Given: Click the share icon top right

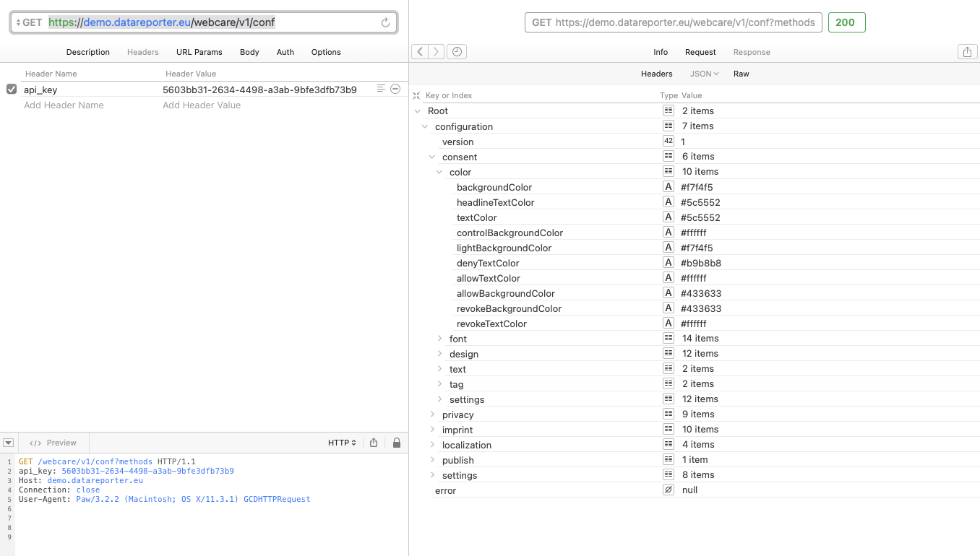Looking at the screenshot, I should tap(967, 51).
